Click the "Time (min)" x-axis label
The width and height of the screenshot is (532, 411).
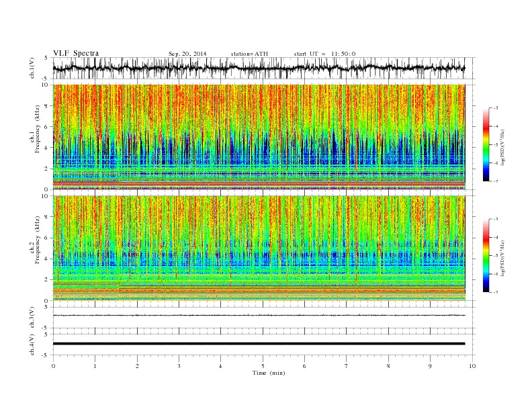coord(269,373)
